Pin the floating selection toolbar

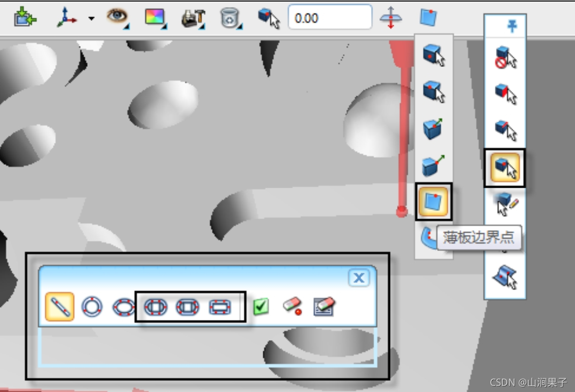pyautogui.click(x=512, y=26)
